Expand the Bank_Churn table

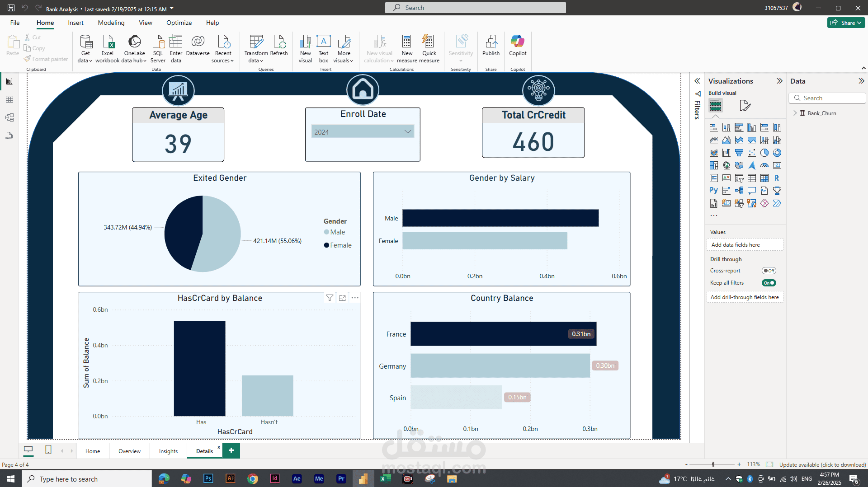pyautogui.click(x=795, y=113)
